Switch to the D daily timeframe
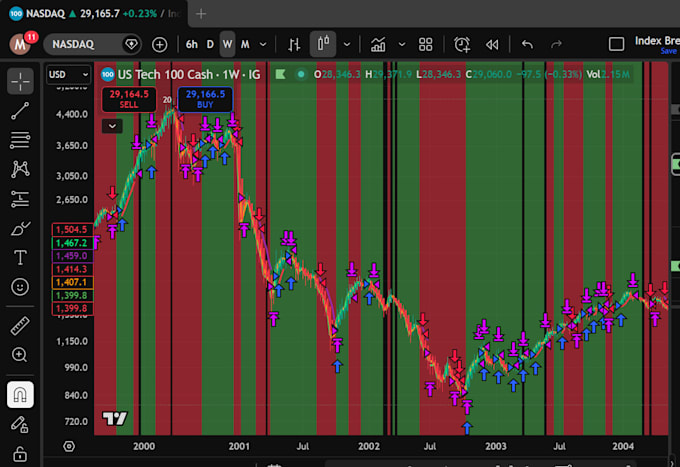The width and height of the screenshot is (680, 467). click(210, 44)
